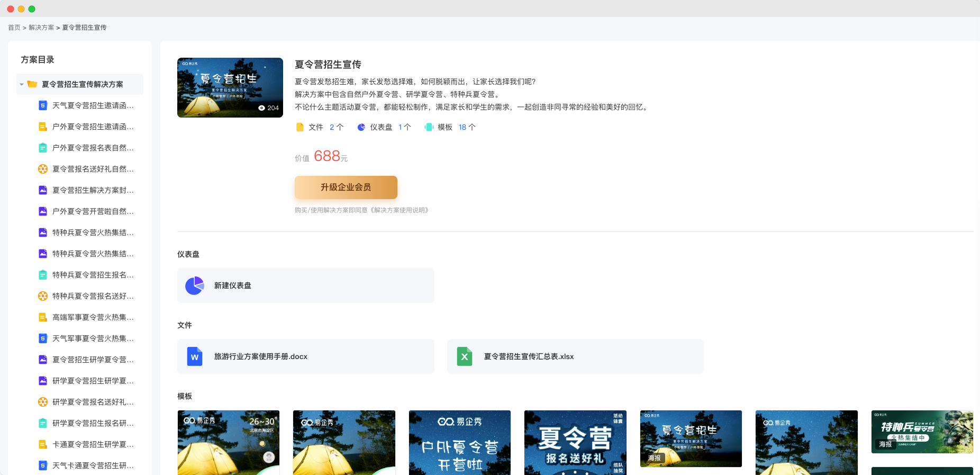Open the 《解决方案使用说明》 link
This screenshot has width=980, height=475.
point(400,210)
